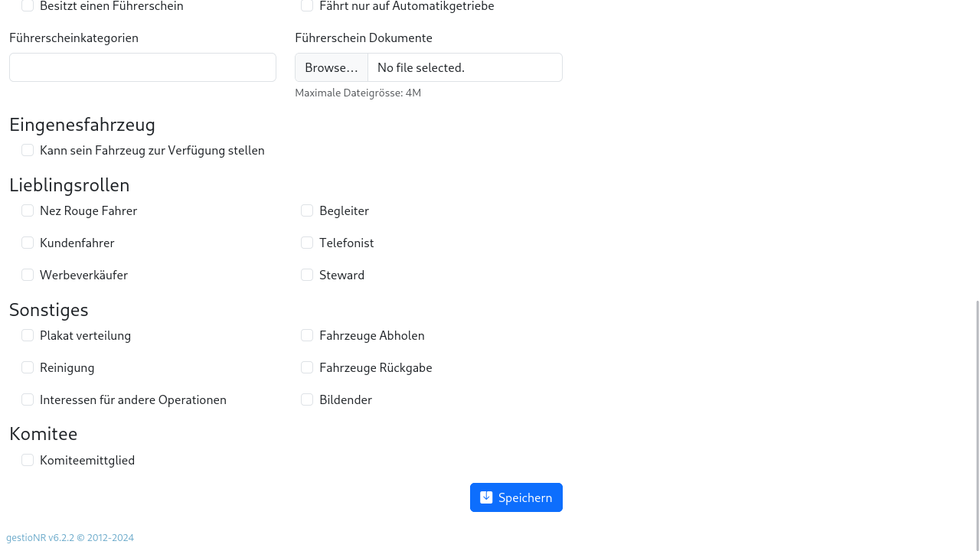Select the Nez Rouge Fahrer role

pos(28,210)
